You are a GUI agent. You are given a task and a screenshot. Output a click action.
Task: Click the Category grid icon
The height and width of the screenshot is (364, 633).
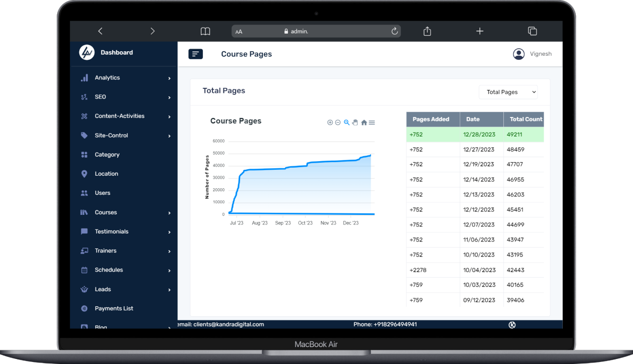(84, 155)
